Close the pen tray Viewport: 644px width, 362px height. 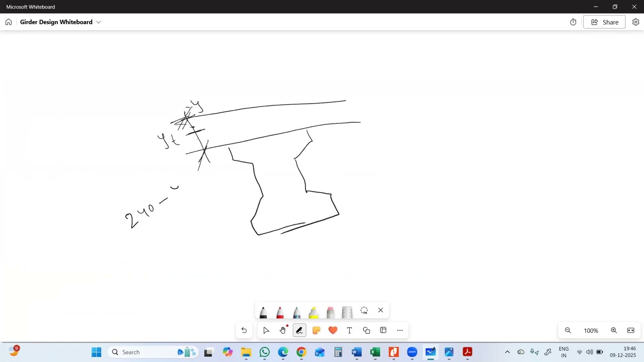380,310
